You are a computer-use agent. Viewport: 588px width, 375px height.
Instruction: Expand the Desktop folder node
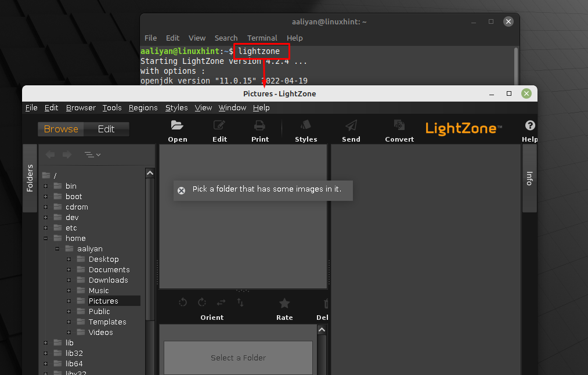pyautogui.click(x=69, y=259)
